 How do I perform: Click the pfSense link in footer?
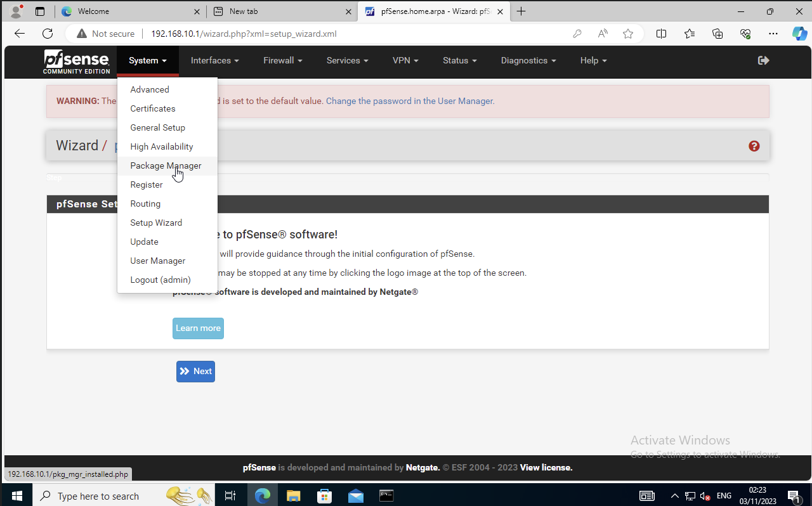259,467
